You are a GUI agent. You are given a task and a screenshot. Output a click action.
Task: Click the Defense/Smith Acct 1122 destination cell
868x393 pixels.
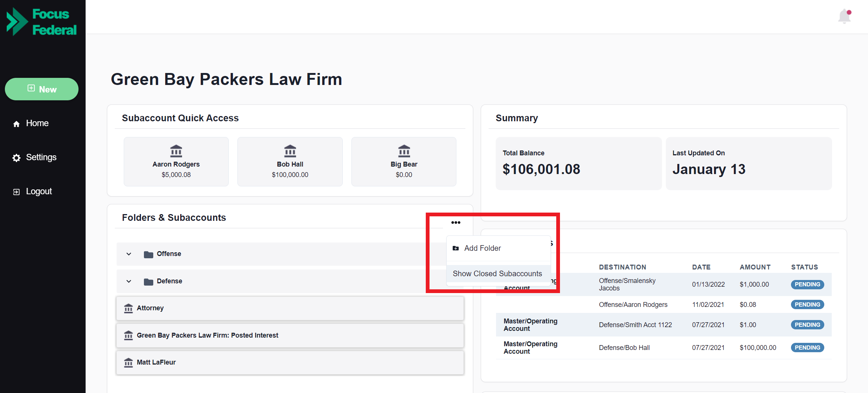(x=635, y=325)
